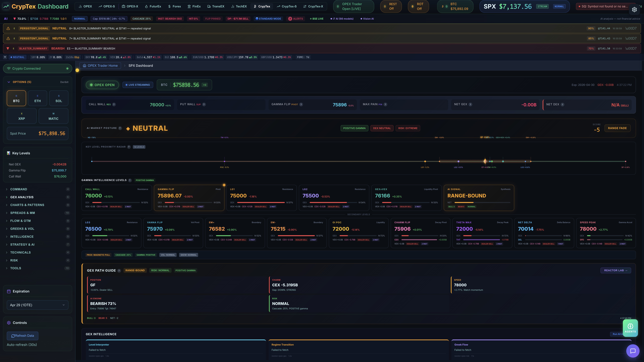The width and height of the screenshot is (644, 362).
Task: Click the wifi icon in Crypto Connected
Action: [x=9, y=69]
